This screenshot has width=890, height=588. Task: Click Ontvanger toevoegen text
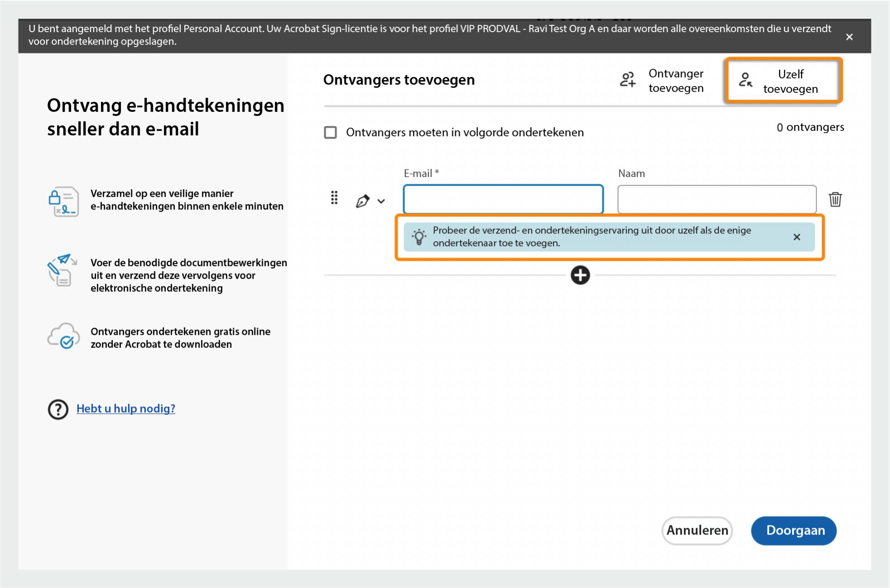click(x=676, y=81)
